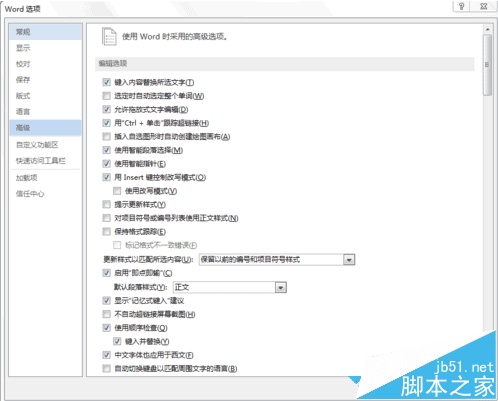Toggle 使用智能段落选择 checkbox

click(x=106, y=150)
